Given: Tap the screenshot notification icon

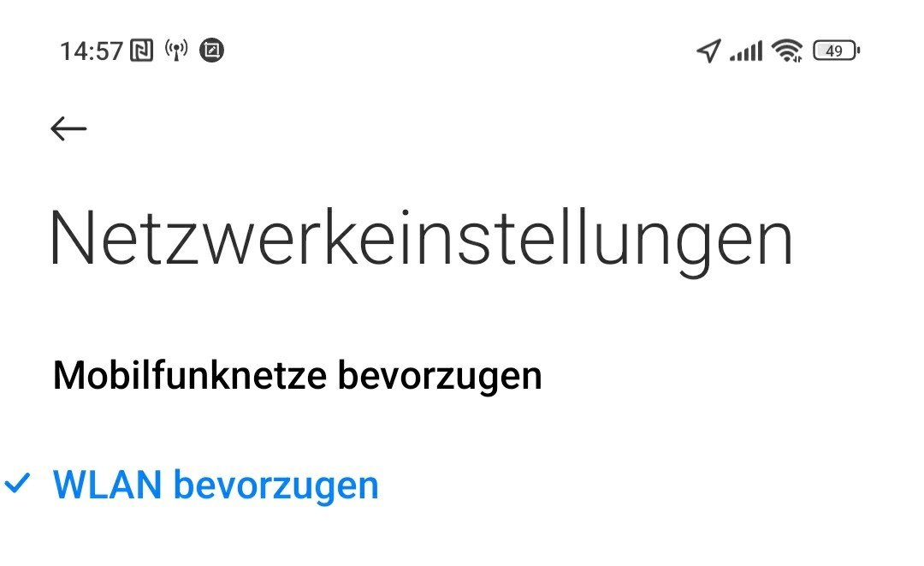Looking at the screenshot, I should click(x=211, y=51).
